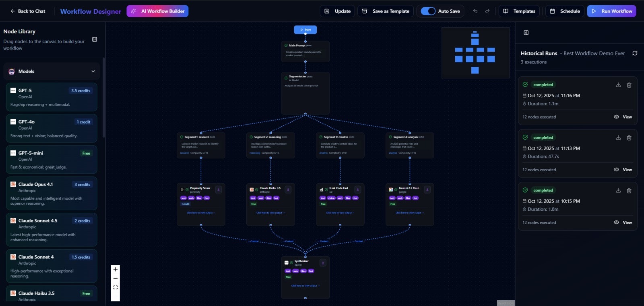Viewport: 644px width, 306px height.
Task: View the 10:15 PM run details
Action: pos(623,222)
